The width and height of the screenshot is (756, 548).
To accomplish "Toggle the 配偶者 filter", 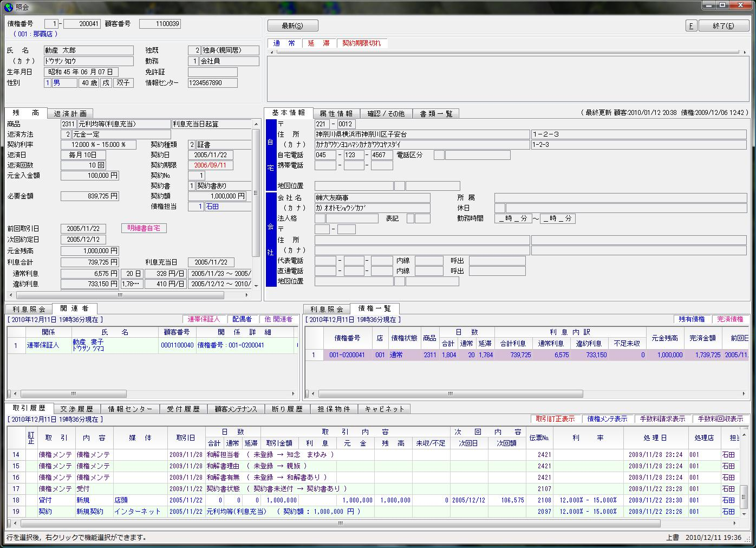I will pos(242,320).
